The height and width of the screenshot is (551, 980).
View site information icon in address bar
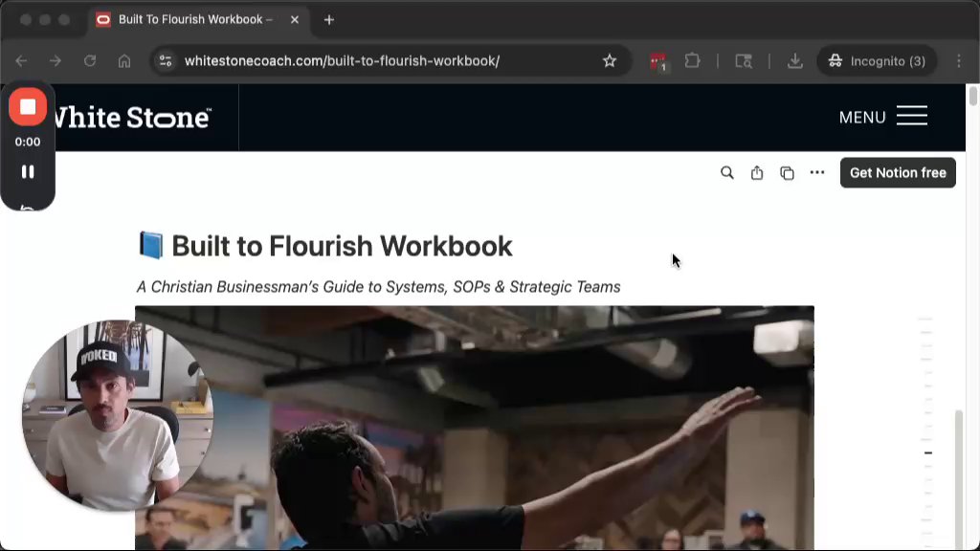tap(166, 60)
